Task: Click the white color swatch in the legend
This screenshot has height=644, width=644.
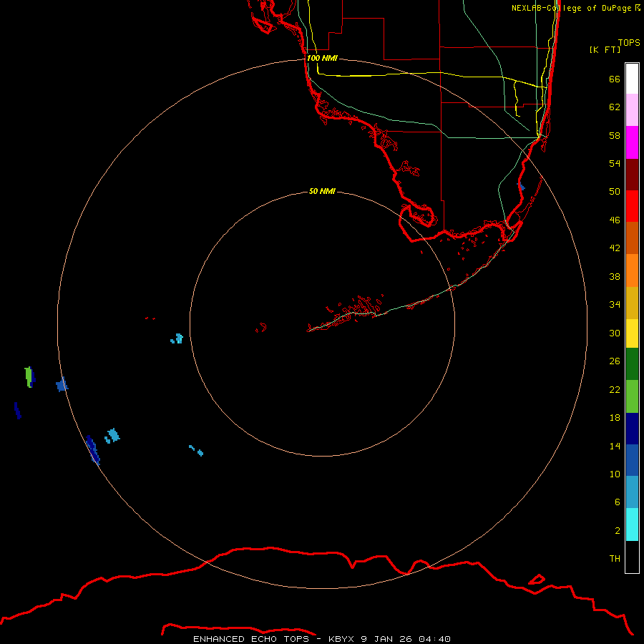Action: 632,79
